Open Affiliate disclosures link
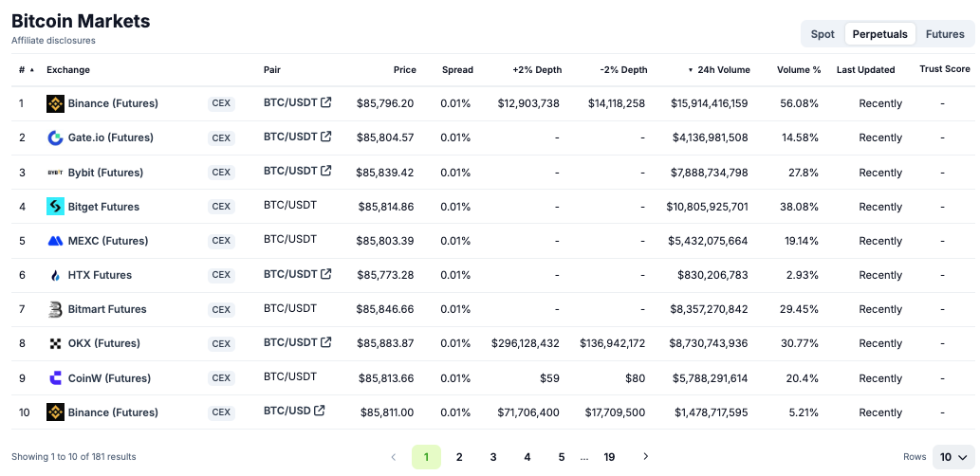 53,41
